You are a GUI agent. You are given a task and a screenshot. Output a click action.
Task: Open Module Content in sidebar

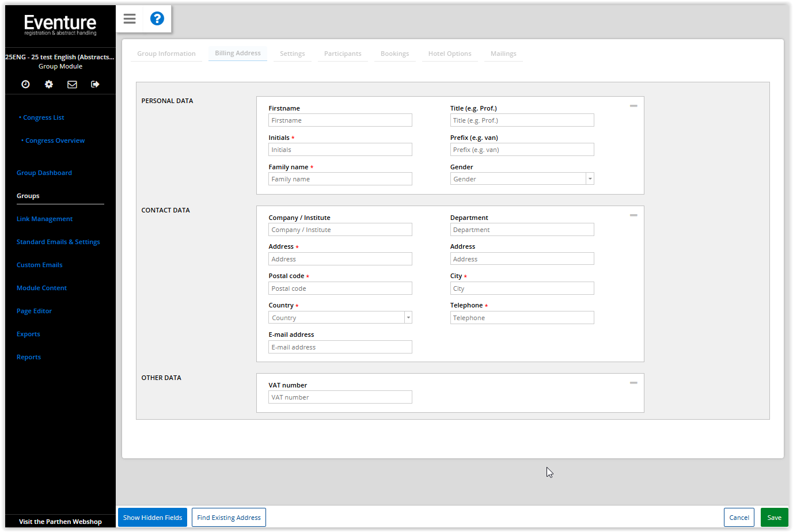click(41, 288)
